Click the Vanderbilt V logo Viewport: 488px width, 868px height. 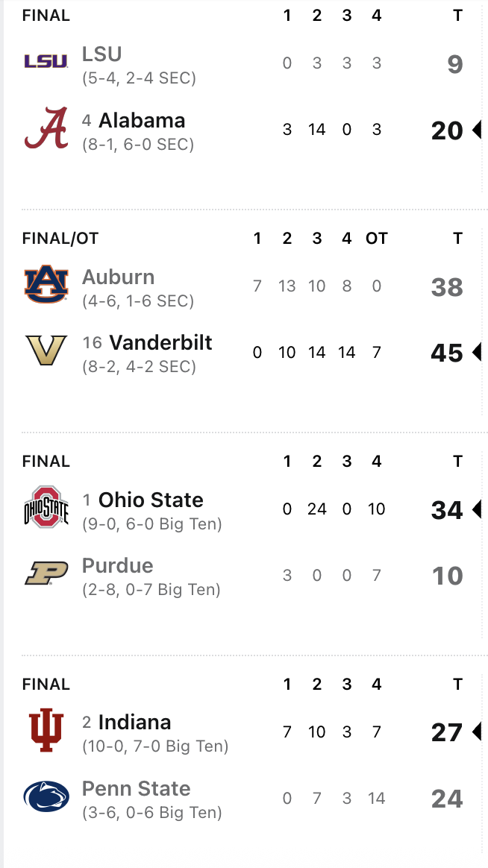click(x=46, y=350)
